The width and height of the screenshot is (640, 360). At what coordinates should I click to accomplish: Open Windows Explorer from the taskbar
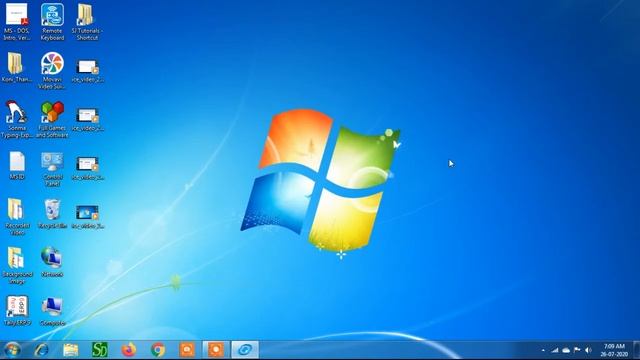tap(71, 350)
